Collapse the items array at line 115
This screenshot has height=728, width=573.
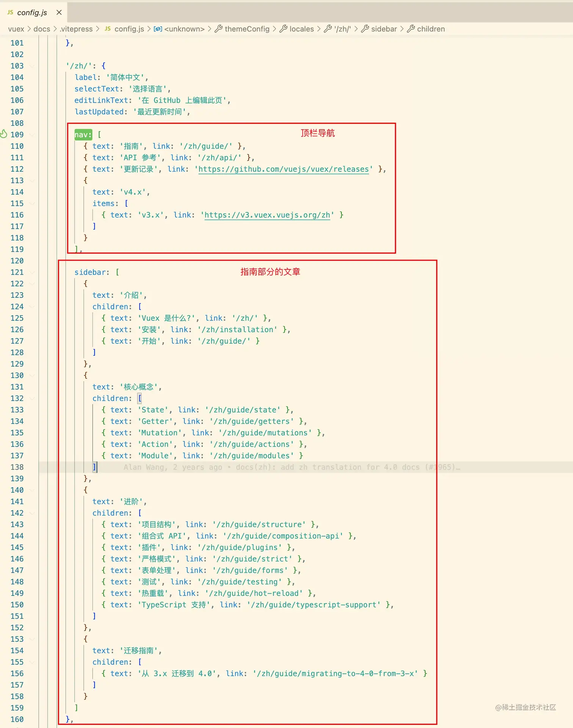coord(32,203)
